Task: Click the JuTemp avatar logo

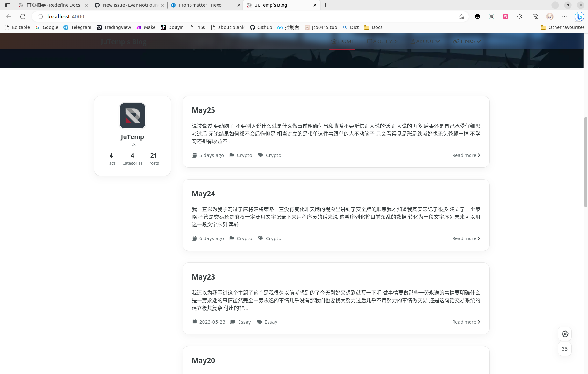Action: (x=132, y=116)
